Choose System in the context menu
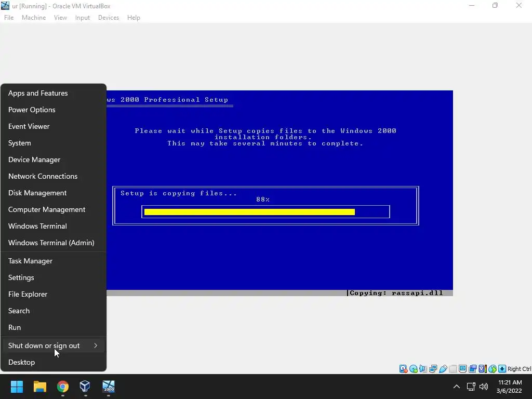The width and height of the screenshot is (532, 399). [x=54, y=143]
